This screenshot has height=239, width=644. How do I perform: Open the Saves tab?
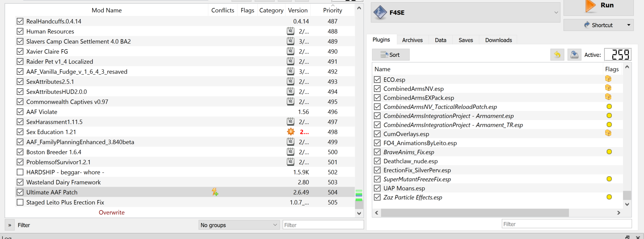pyautogui.click(x=466, y=40)
